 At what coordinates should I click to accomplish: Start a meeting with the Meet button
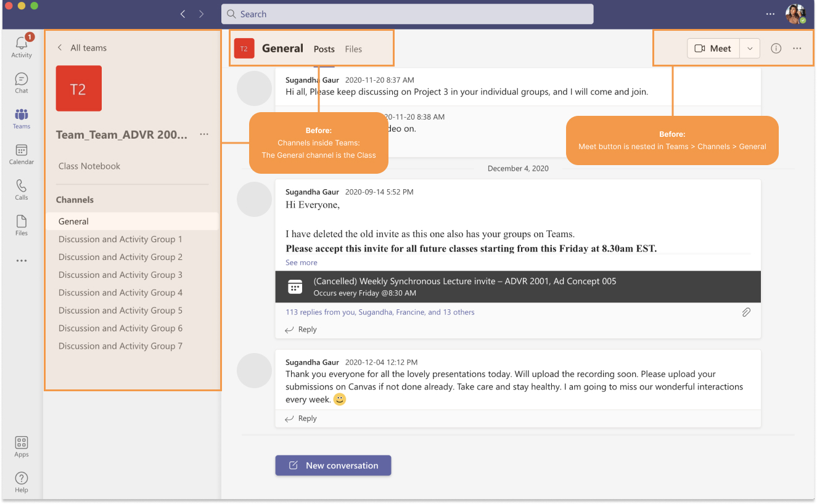(713, 49)
